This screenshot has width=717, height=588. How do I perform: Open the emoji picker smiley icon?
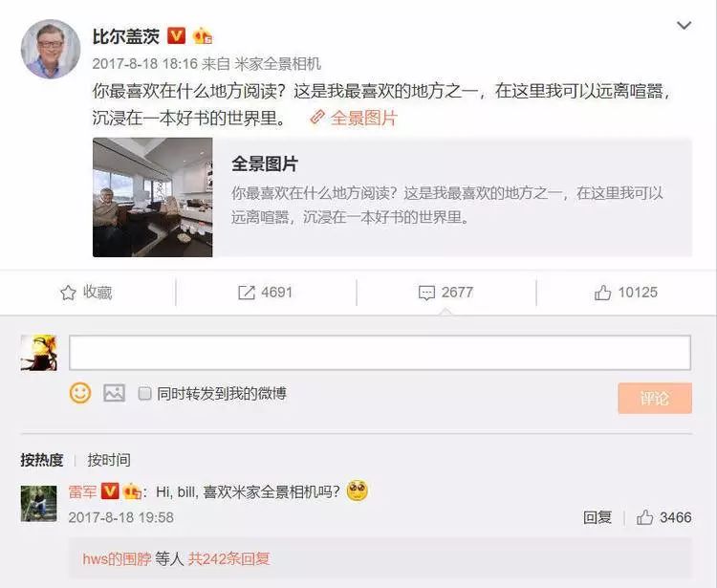(80, 393)
